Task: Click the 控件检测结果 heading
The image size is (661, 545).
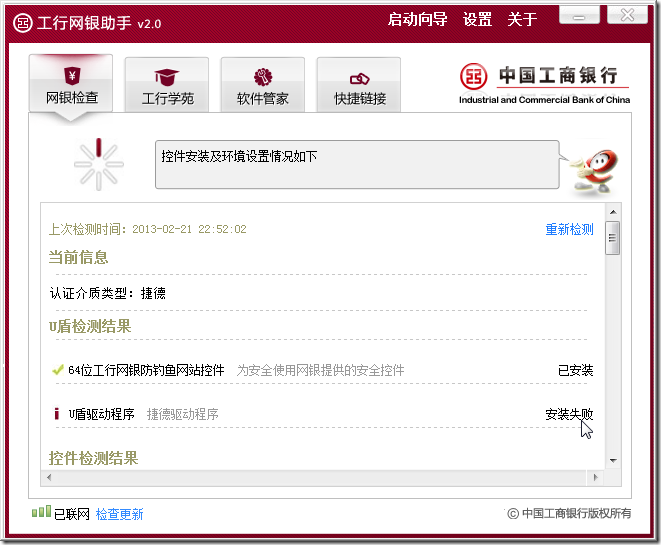Action: point(93,458)
